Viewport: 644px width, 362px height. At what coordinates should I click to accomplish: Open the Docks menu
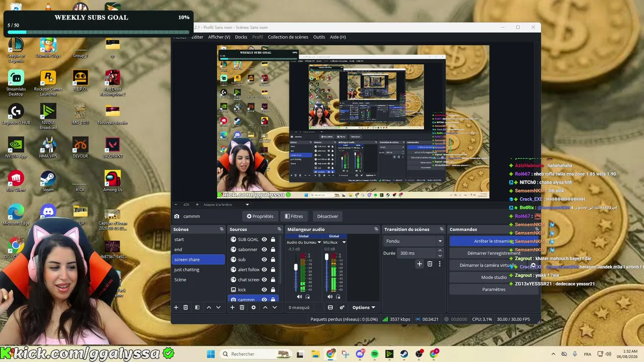click(x=241, y=37)
